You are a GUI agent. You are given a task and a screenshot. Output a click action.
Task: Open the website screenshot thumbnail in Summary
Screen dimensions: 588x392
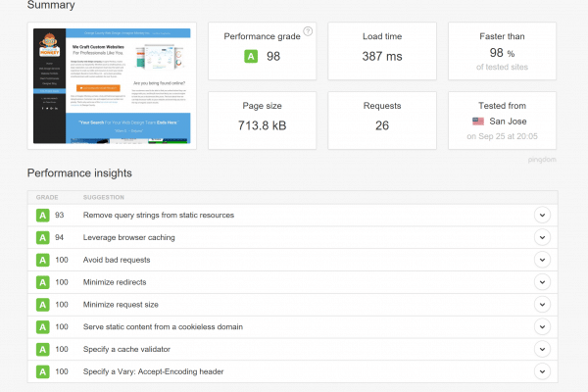coord(112,86)
